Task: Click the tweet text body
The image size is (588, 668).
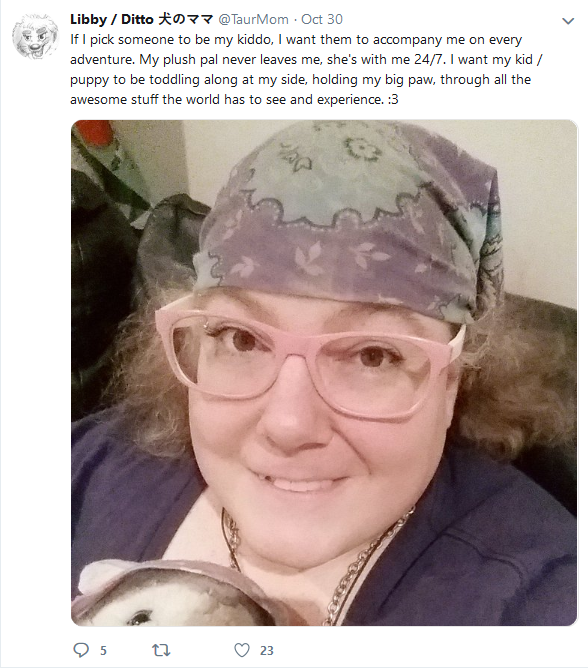Action: (306, 69)
